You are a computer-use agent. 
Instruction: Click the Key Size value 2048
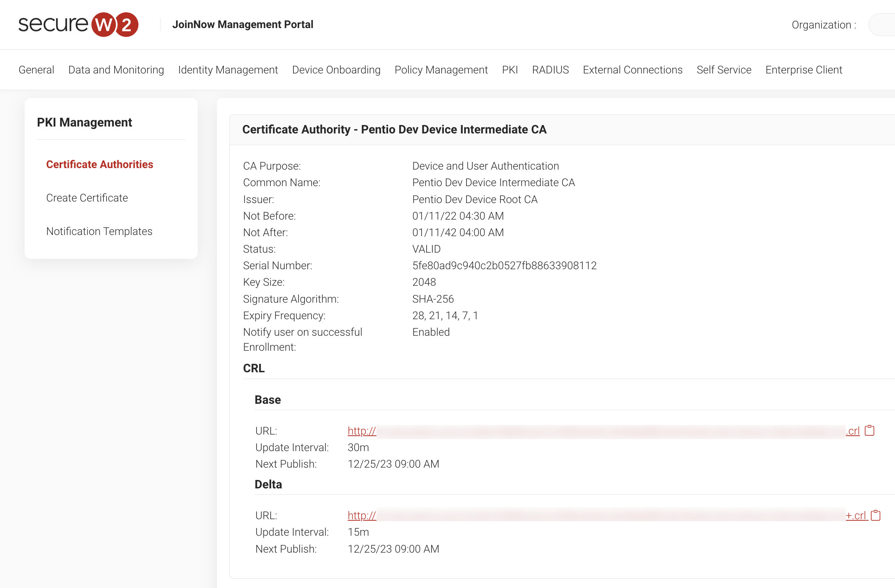pos(424,282)
